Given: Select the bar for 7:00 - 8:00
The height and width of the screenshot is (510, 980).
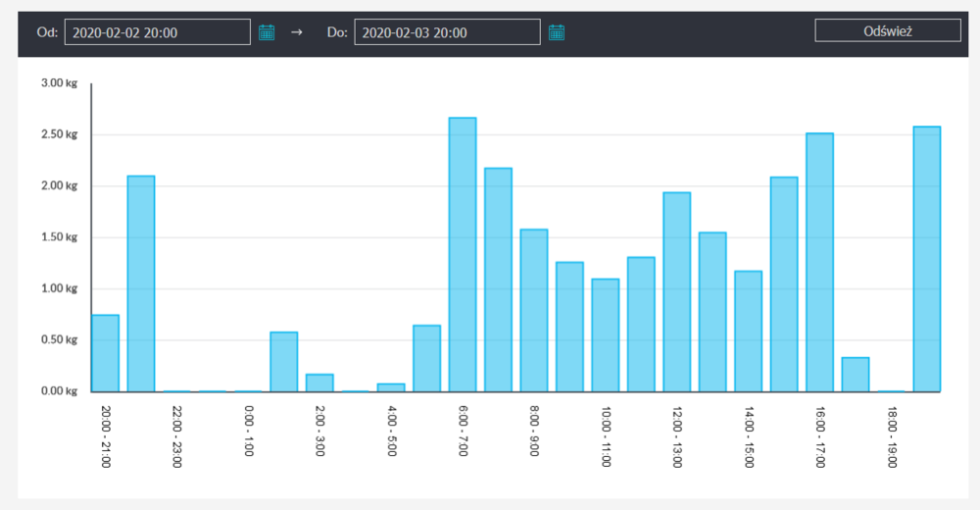Looking at the screenshot, I should 498,280.
